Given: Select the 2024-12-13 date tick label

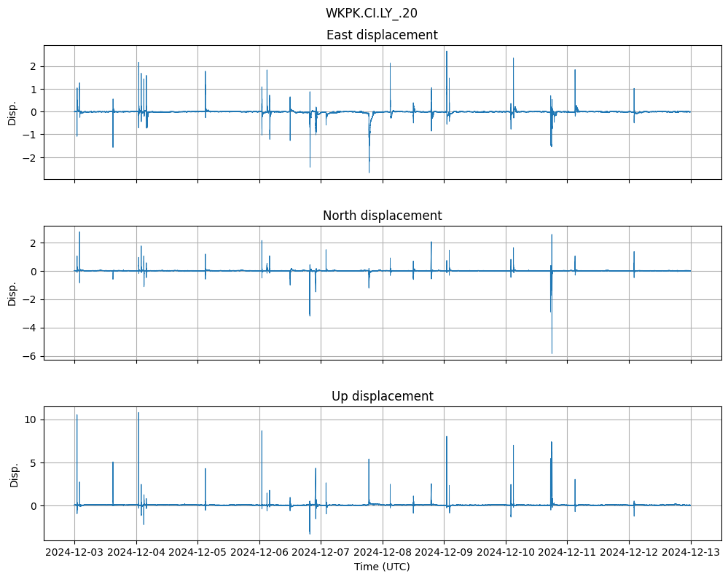Looking at the screenshot, I should point(691,553).
